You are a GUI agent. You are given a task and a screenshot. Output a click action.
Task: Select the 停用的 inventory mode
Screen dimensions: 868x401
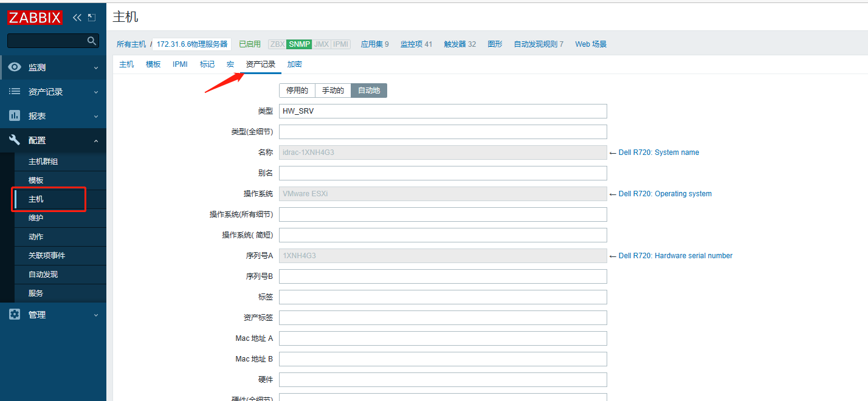(x=297, y=90)
